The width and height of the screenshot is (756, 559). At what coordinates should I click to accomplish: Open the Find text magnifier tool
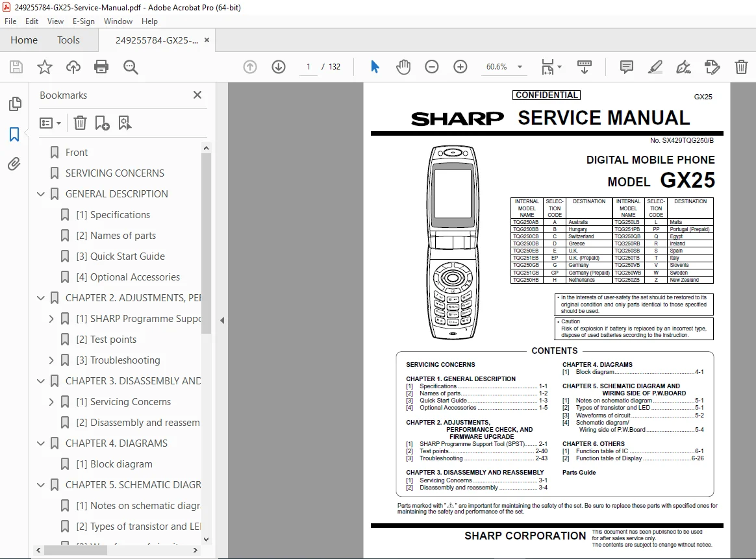tap(131, 67)
